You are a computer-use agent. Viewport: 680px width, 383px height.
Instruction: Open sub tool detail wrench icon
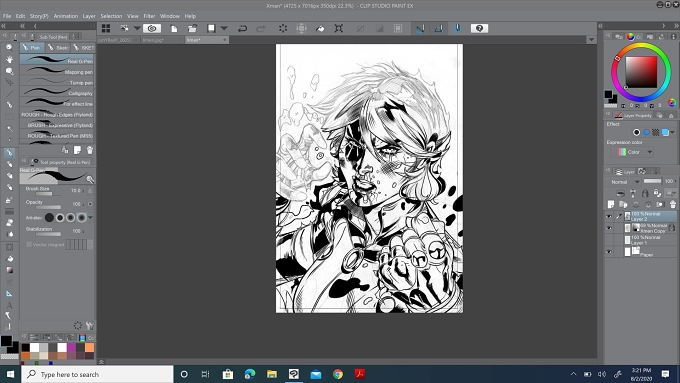[x=90, y=325]
